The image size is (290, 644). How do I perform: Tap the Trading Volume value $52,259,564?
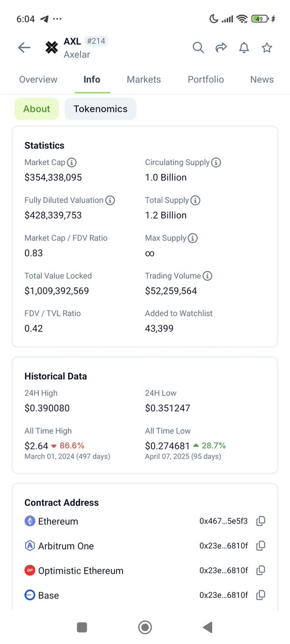point(171,291)
